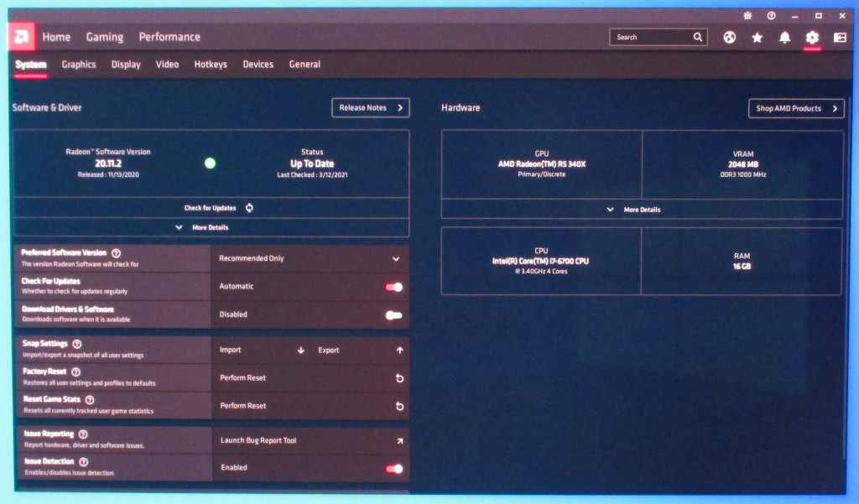859x504 pixels.
Task: Click the Reset Game Stats circular arrow icon
Action: point(400,406)
